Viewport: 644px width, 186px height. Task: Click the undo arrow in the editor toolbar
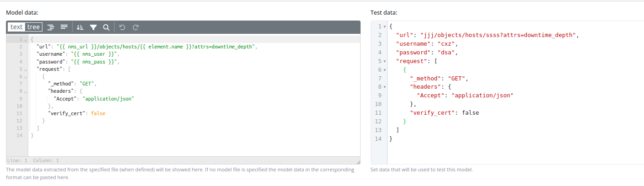pyautogui.click(x=122, y=27)
